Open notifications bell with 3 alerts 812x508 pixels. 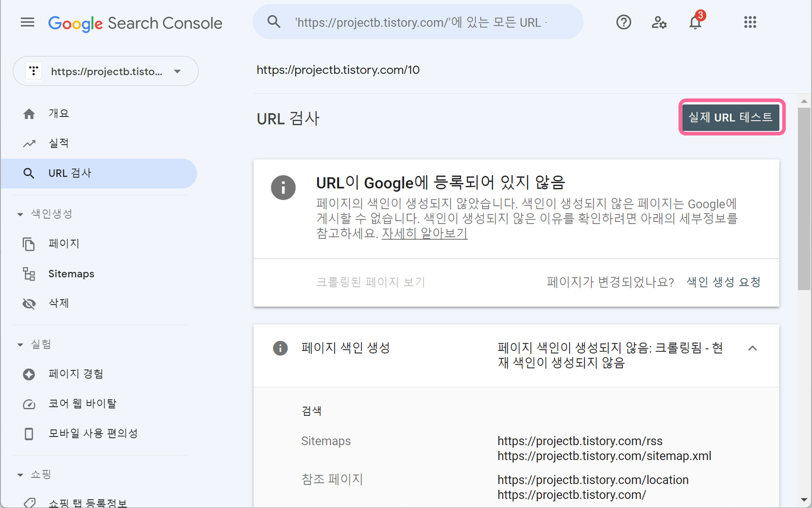pos(696,21)
